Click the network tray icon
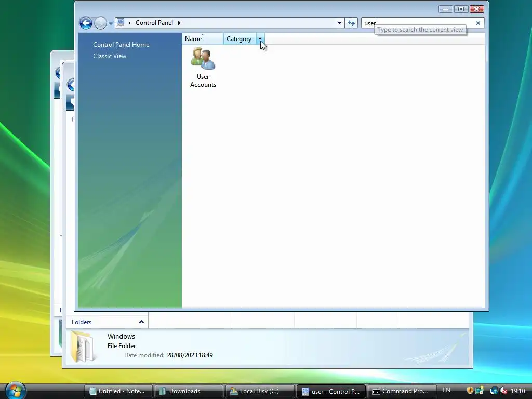532x399 pixels. 494,391
